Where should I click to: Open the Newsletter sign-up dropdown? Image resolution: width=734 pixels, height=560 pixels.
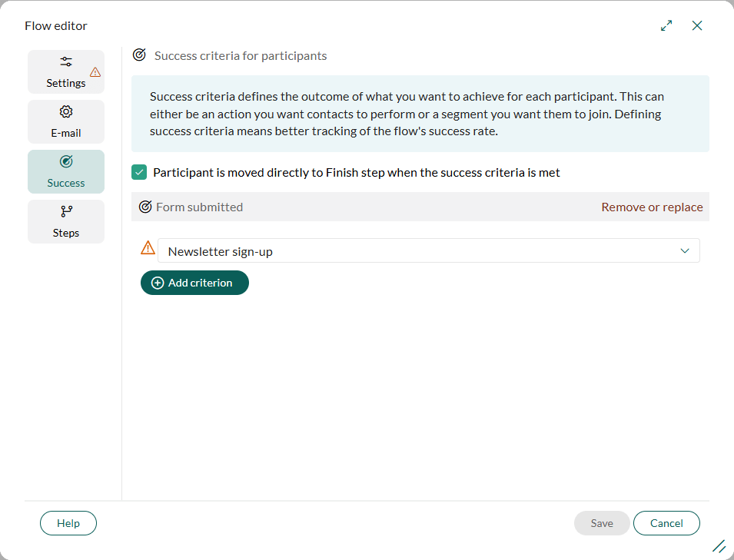click(x=429, y=250)
